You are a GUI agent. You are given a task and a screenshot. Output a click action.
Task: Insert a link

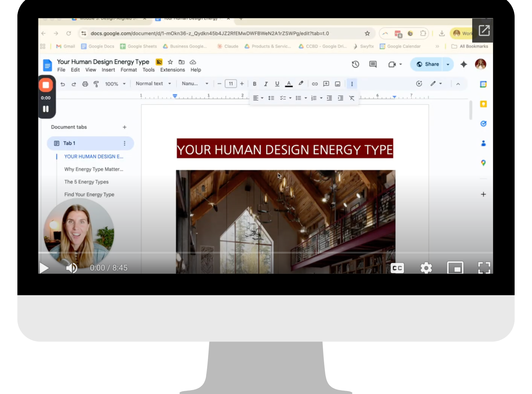[x=315, y=84]
